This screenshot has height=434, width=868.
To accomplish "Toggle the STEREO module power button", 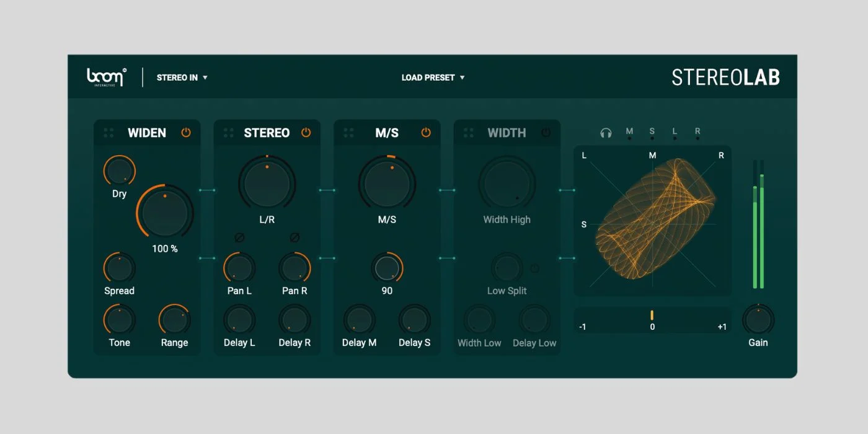I will [x=306, y=133].
